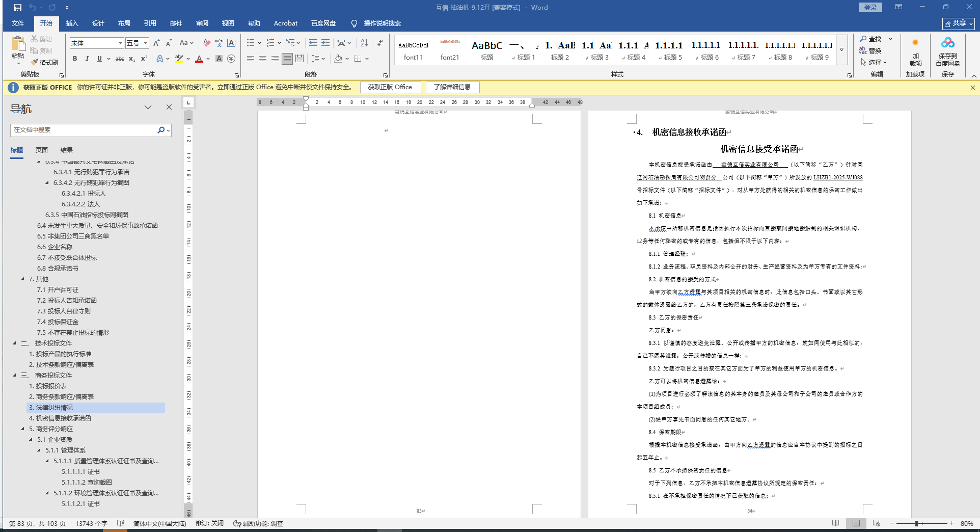
Task: Show or hide paragraph marks
Action: [380, 43]
